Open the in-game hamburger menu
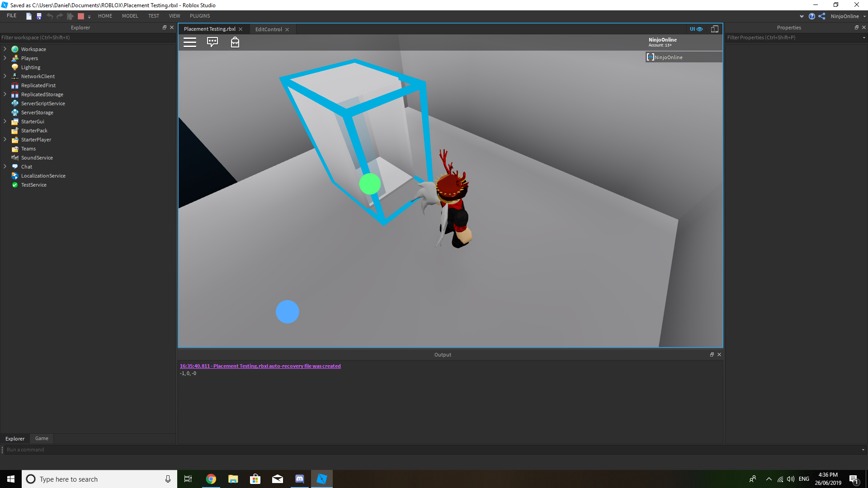 [189, 42]
